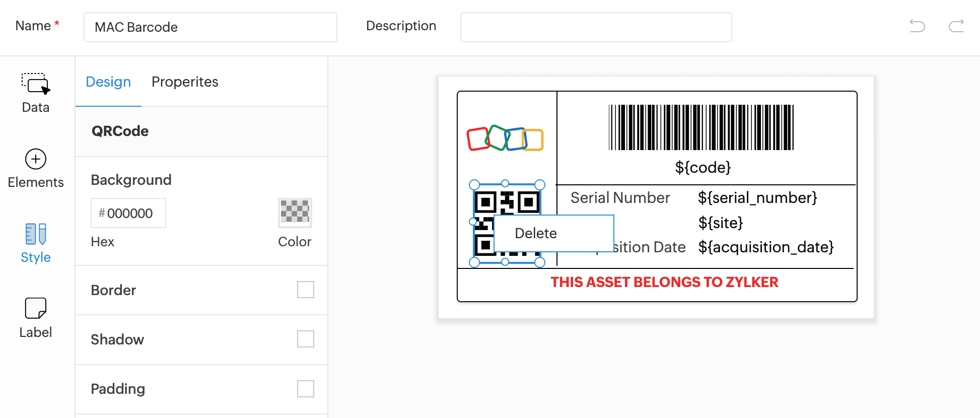This screenshot has height=418, width=980.
Task: Choose Delete from the context menu
Action: tap(536, 233)
